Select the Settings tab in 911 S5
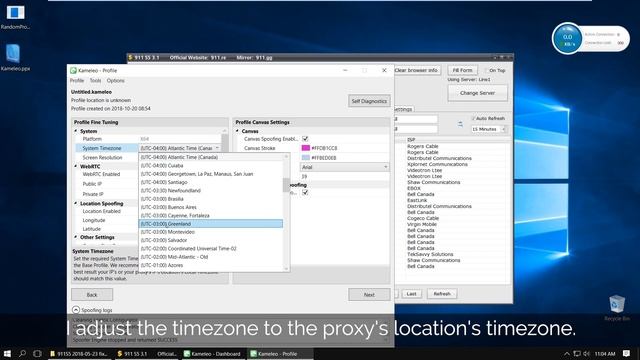The image size is (640, 360). 403,109
